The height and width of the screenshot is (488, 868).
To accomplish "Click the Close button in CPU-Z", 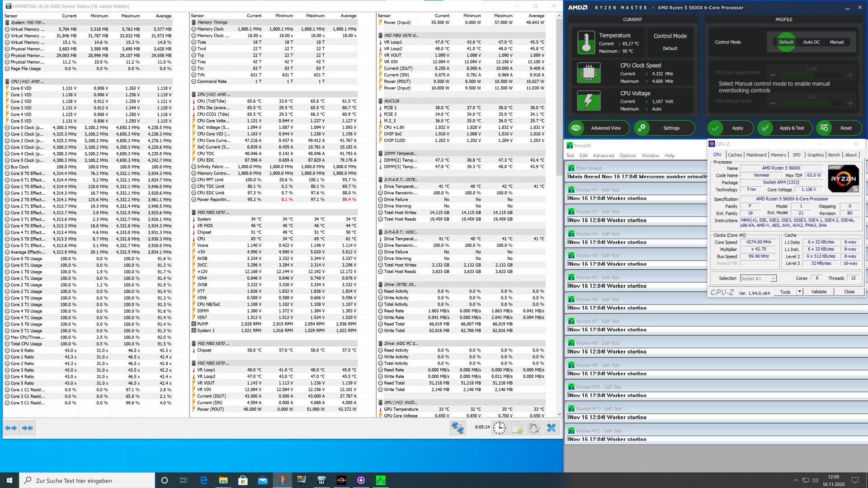I will coord(849,292).
